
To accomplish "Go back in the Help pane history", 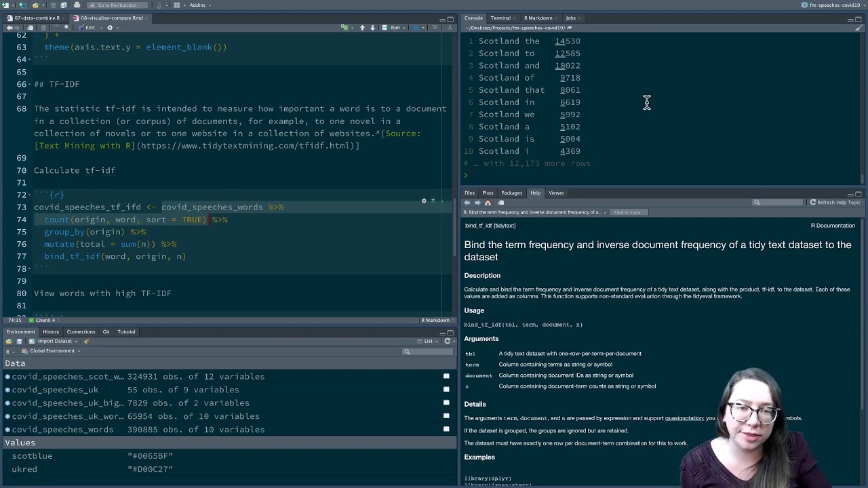I will tap(467, 203).
